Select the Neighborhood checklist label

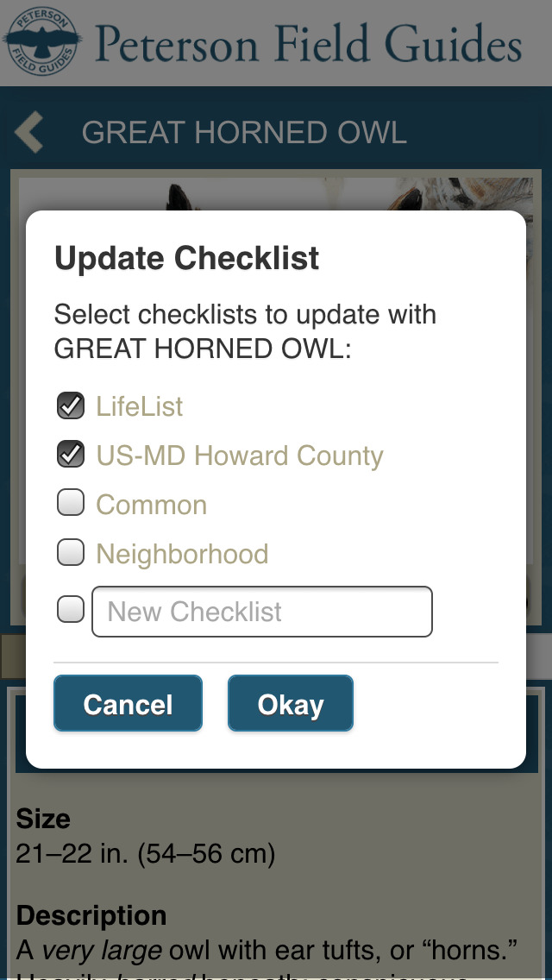tap(182, 554)
